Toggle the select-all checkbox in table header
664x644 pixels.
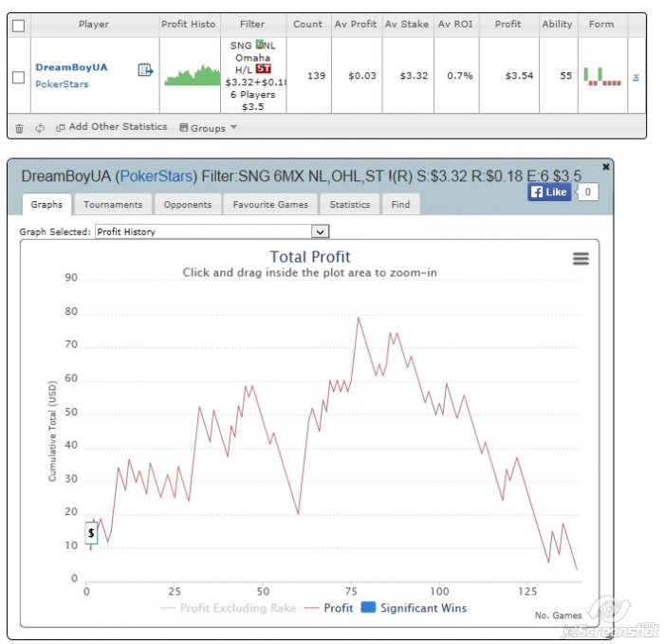coord(18,26)
